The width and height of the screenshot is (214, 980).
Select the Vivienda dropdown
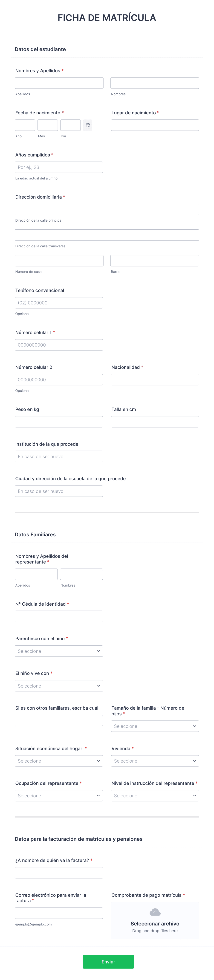155,761
